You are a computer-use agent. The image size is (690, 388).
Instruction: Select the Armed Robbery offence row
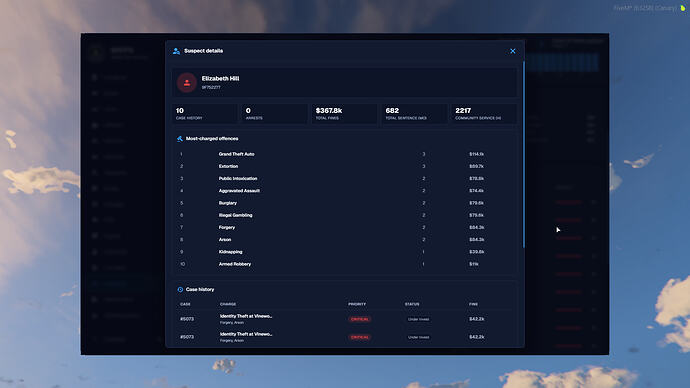(345, 264)
